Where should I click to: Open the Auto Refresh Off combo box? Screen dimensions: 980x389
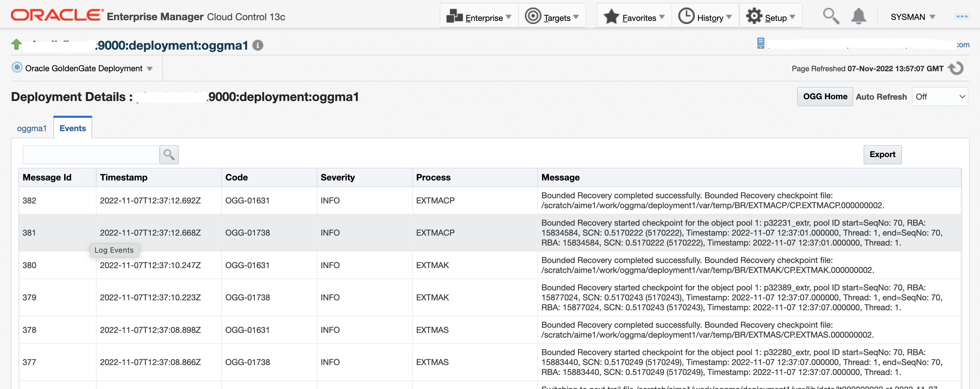(939, 97)
